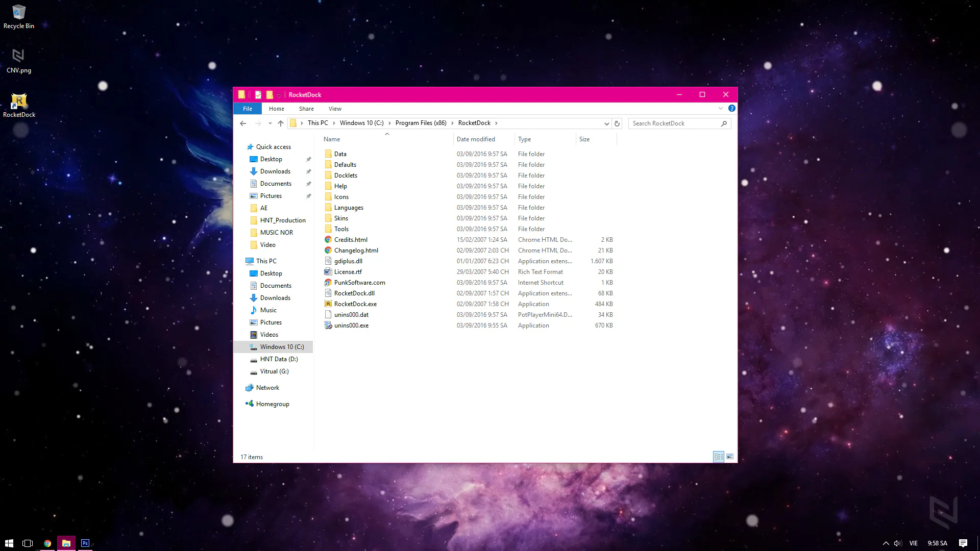Click This PC in the address breadcrumb
Viewport: 980px width, 551px height.
click(317, 123)
